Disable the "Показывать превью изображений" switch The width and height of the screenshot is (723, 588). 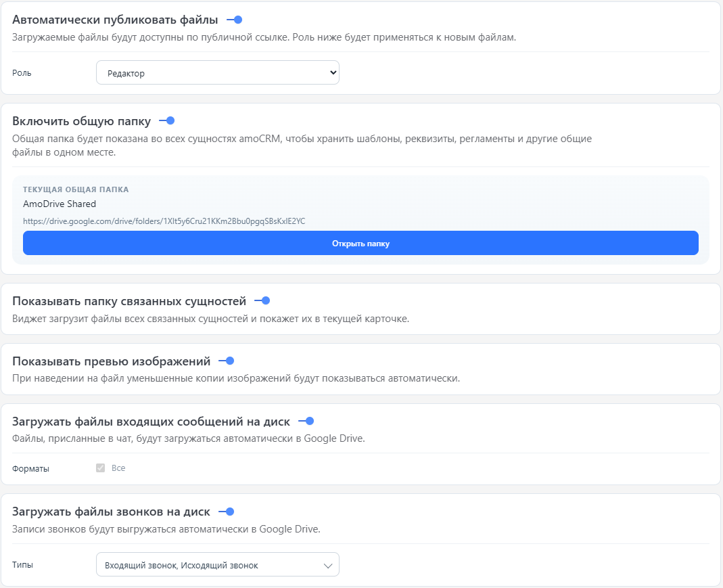[230, 361]
